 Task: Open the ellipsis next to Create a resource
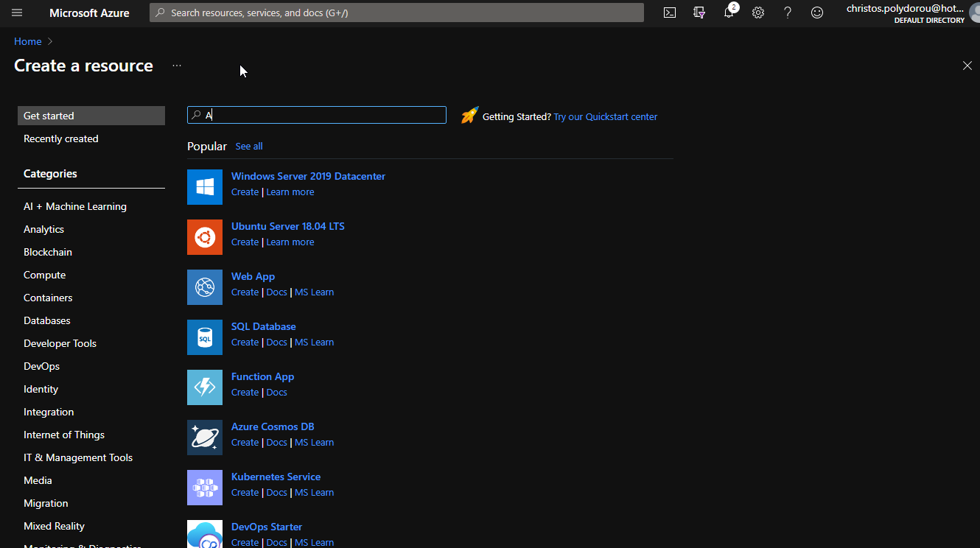coord(177,66)
